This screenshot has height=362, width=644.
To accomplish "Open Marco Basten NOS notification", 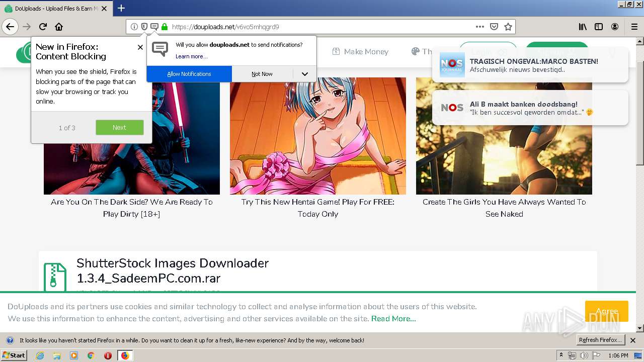I will click(x=530, y=65).
